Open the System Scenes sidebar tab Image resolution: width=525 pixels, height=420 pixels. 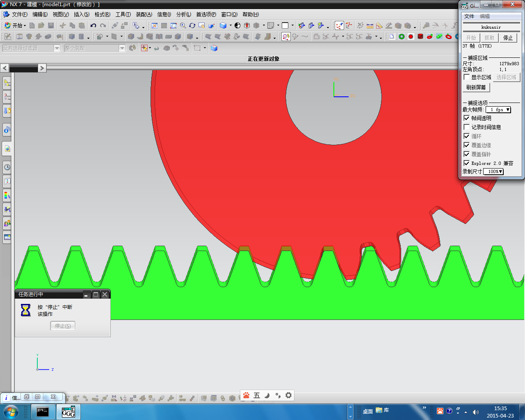tap(7, 237)
